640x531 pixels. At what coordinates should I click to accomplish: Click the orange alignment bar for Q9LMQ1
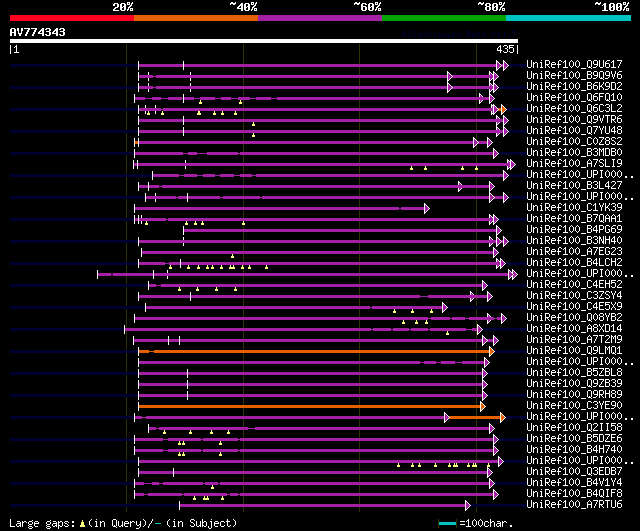[x=316, y=351]
